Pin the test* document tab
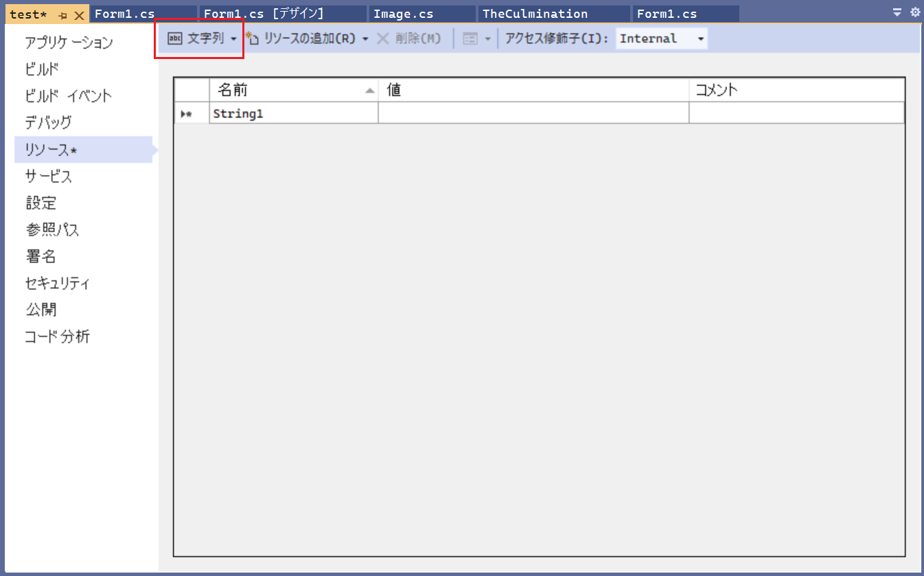The image size is (924, 576). pos(63,15)
